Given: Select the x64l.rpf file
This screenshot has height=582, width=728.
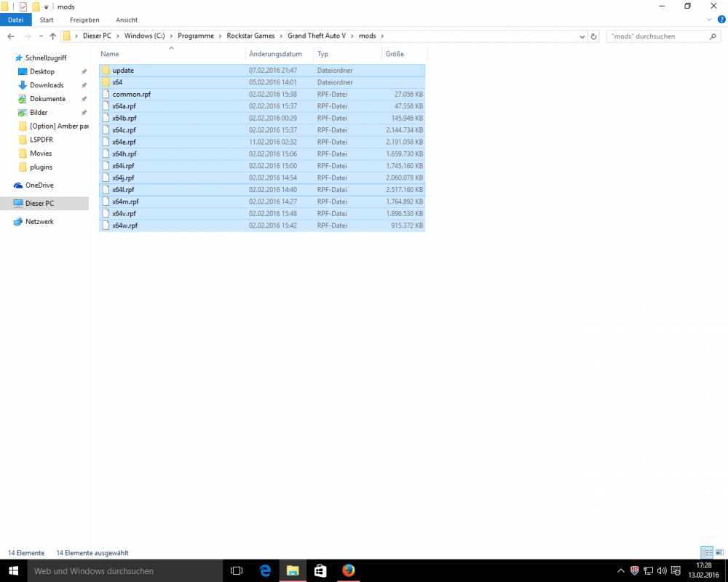Looking at the screenshot, I should 262,190.
